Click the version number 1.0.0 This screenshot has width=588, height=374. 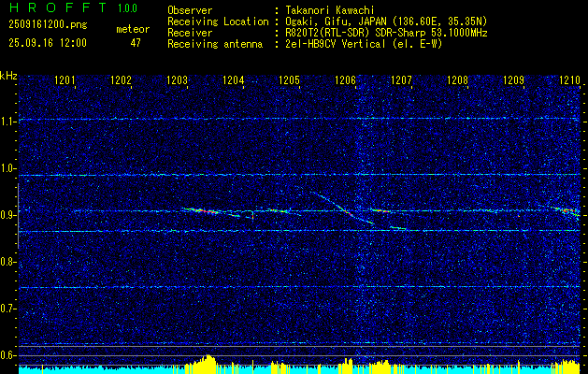click(x=127, y=8)
